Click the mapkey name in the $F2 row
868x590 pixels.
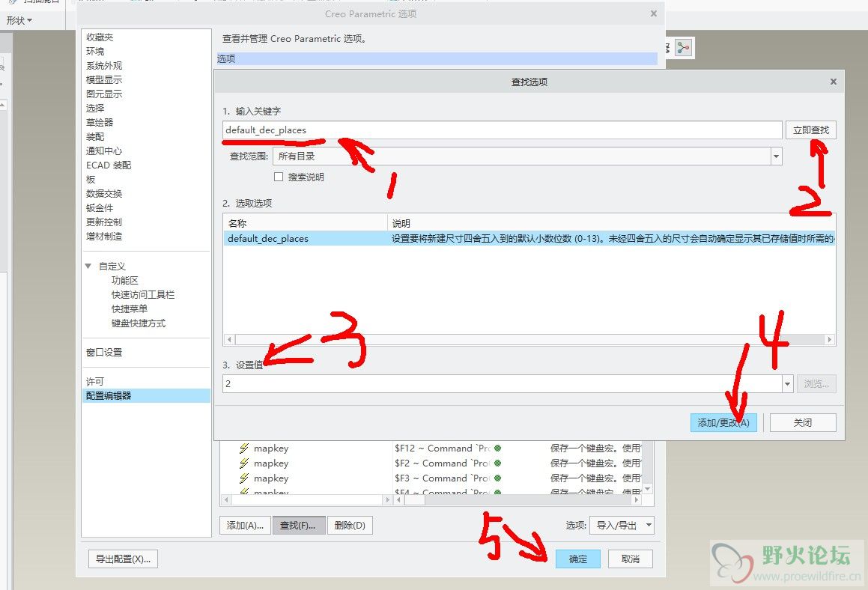(x=271, y=463)
